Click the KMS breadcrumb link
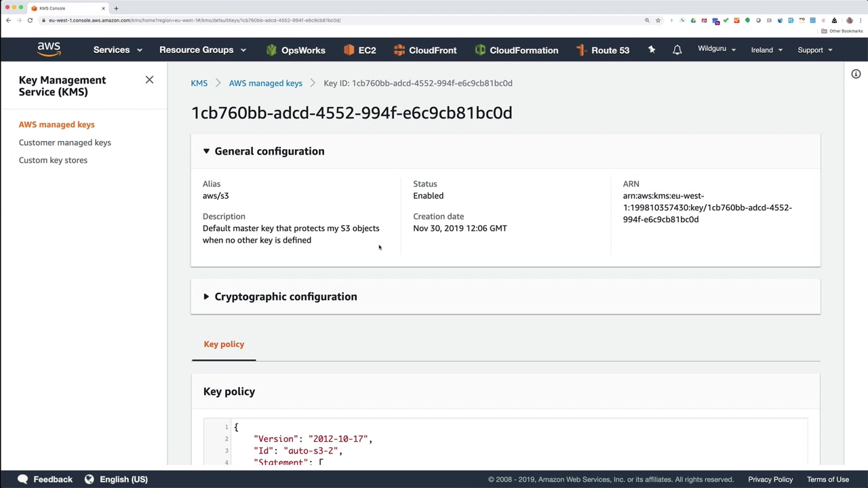Screen dimensions: 868x488 point(199,83)
